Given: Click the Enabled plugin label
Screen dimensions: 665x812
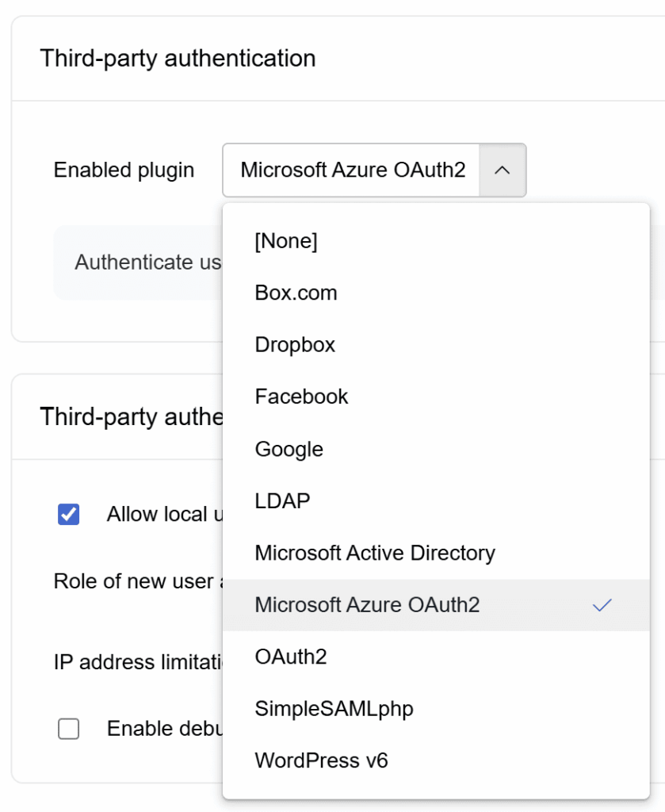Looking at the screenshot, I should coord(124,170).
